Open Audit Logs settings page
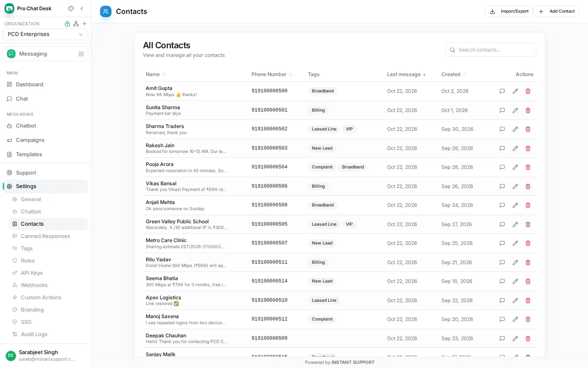 click(x=48, y=334)
